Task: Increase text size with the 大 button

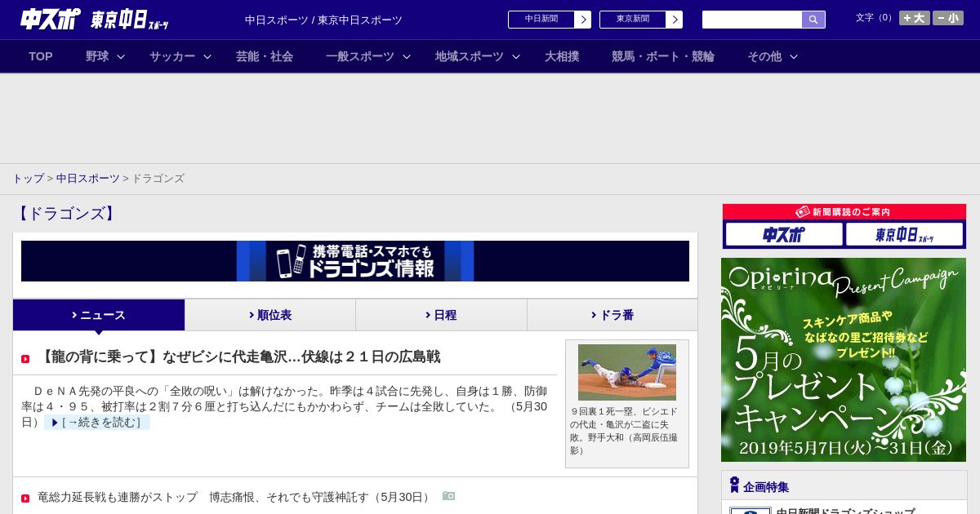Action: (x=915, y=18)
